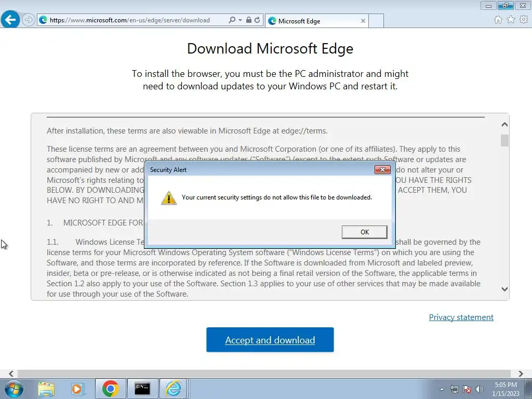Open the Tools gear icon
This screenshot has width=532, height=399.
[x=524, y=20]
